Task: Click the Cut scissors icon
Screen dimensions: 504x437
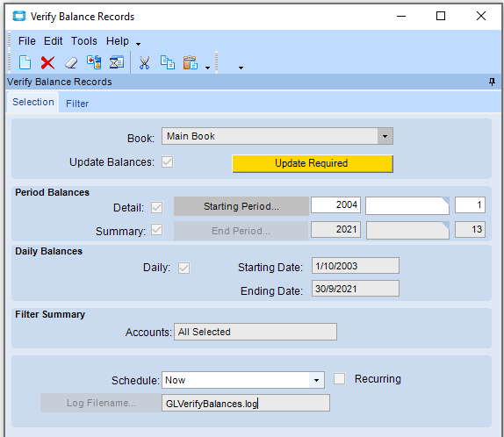Action: pos(144,62)
